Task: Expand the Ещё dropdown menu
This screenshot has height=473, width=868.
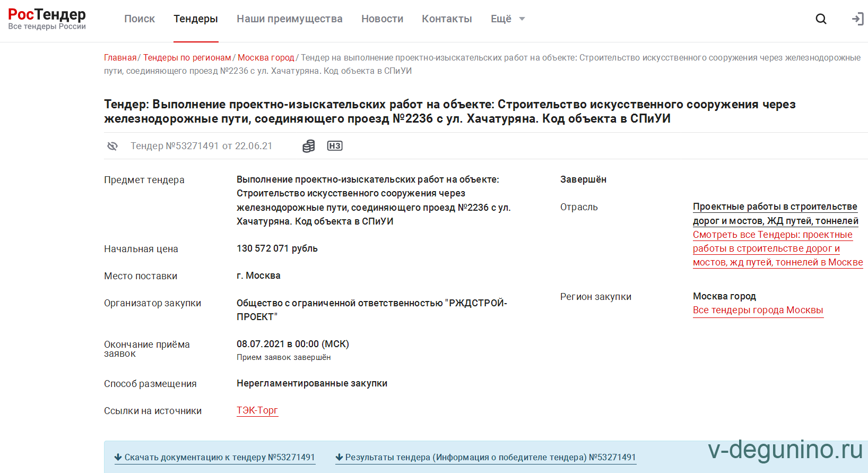Action: click(x=507, y=19)
